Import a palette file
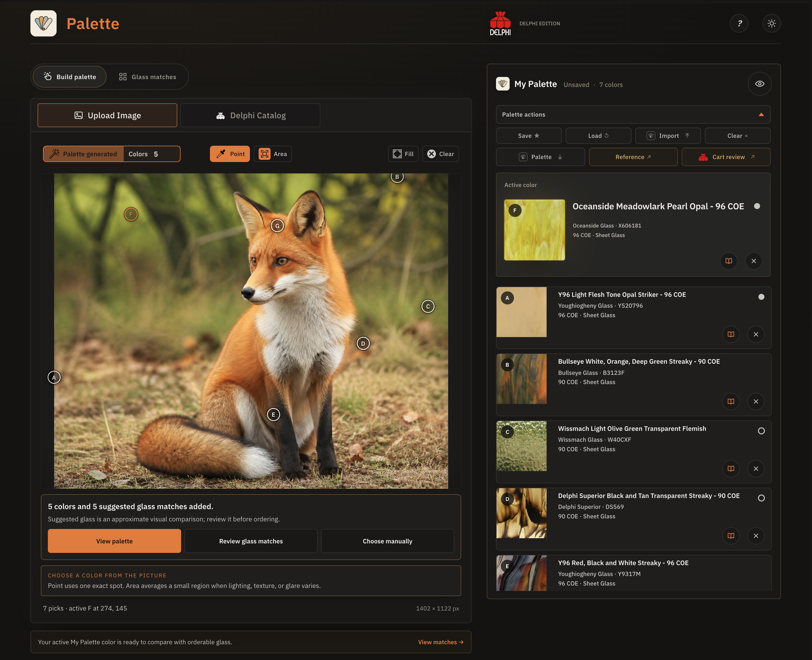 (x=668, y=136)
